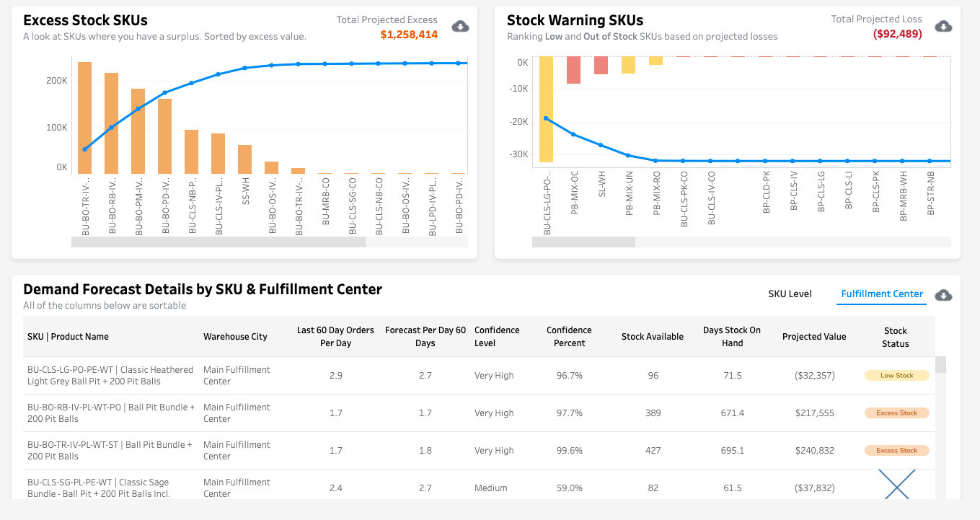The image size is (980, 520).
Task: Sort by the Confidence Percent column header
Action: 569,336
